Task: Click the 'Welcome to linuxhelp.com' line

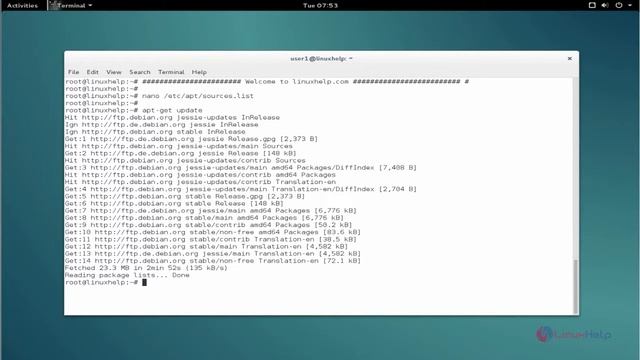Action: [267, 82]
